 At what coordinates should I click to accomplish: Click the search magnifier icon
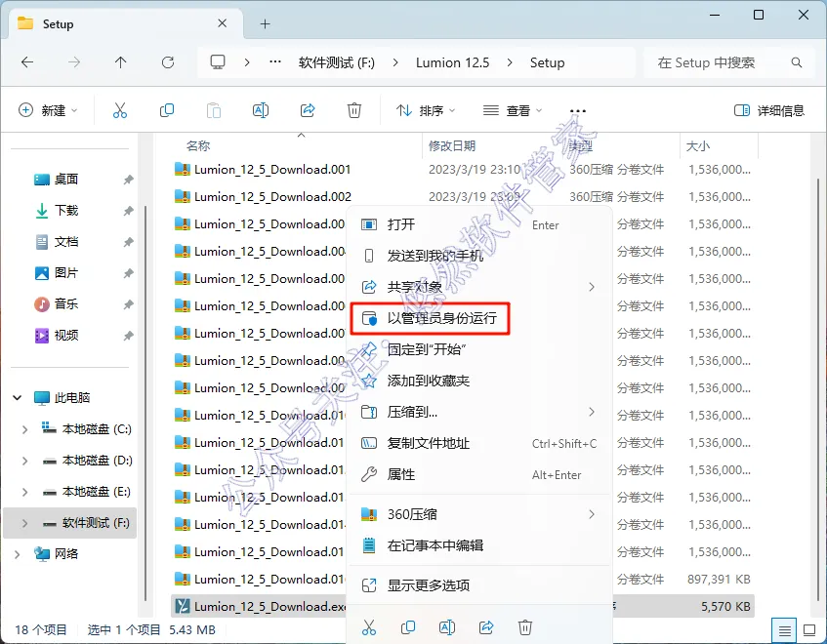(797, 62)
